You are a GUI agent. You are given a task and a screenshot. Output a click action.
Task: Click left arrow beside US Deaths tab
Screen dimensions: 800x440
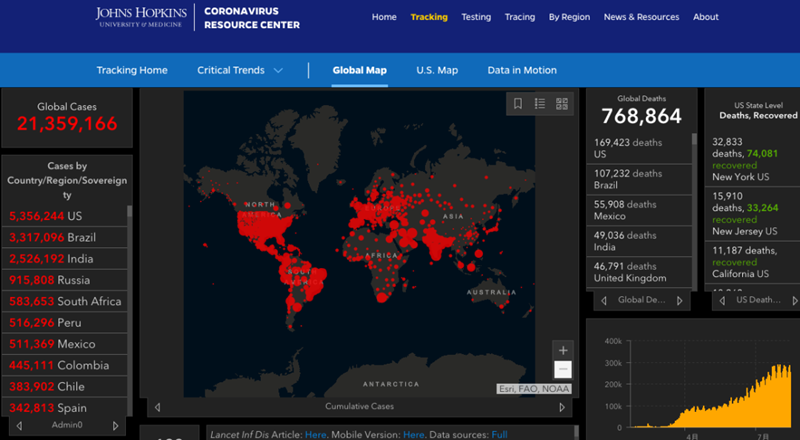tap(722, 301)
